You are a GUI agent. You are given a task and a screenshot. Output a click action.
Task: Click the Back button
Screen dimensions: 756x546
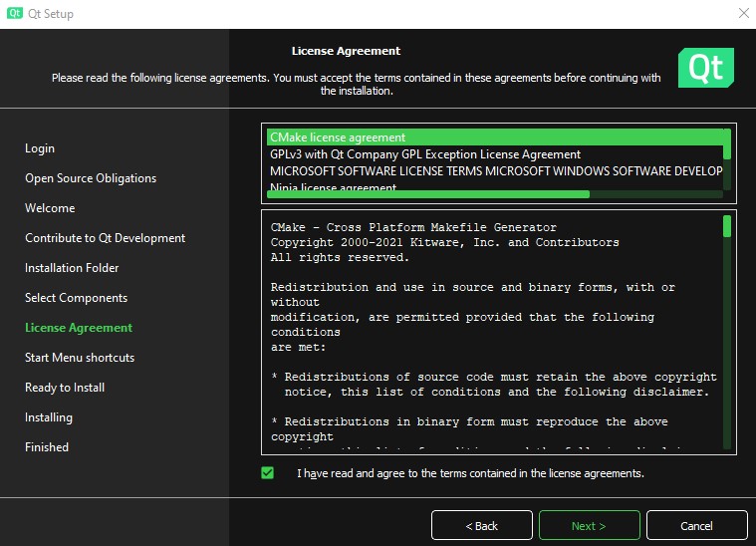tap(482, 525)
